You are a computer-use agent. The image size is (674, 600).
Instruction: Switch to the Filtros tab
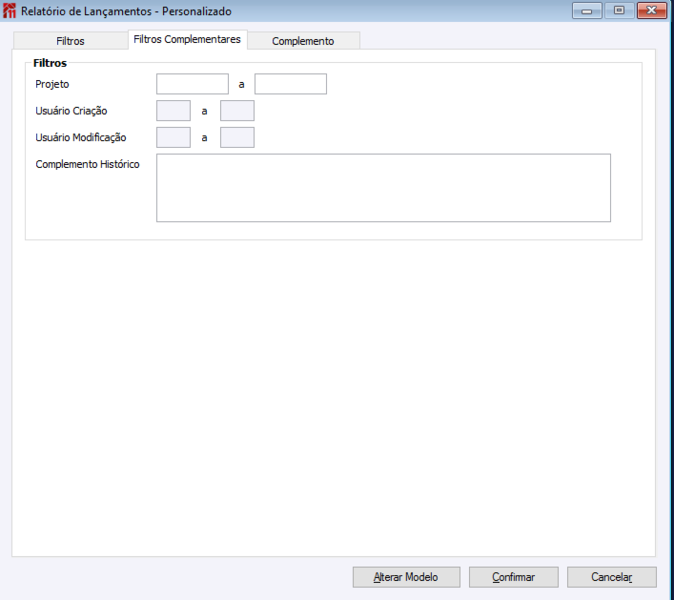[70, 41]
